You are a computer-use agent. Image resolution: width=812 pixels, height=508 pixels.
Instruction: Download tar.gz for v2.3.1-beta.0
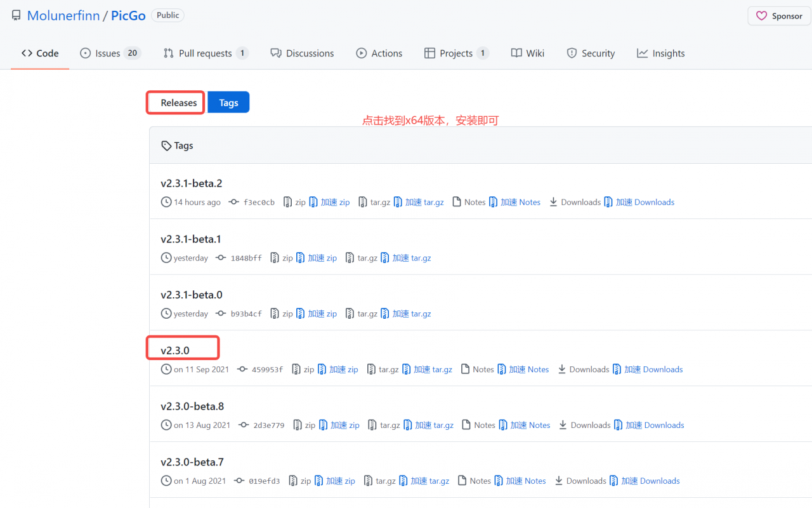[x=362, y=314]
